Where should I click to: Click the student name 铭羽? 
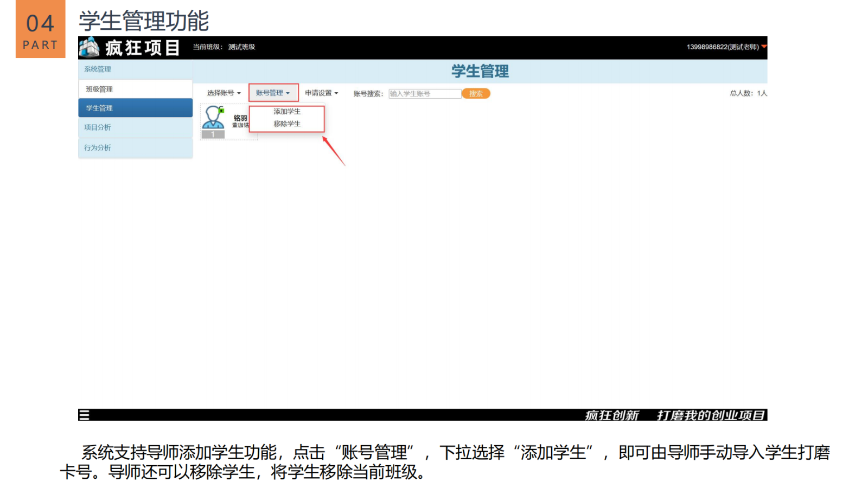click(x=240, y=118)
